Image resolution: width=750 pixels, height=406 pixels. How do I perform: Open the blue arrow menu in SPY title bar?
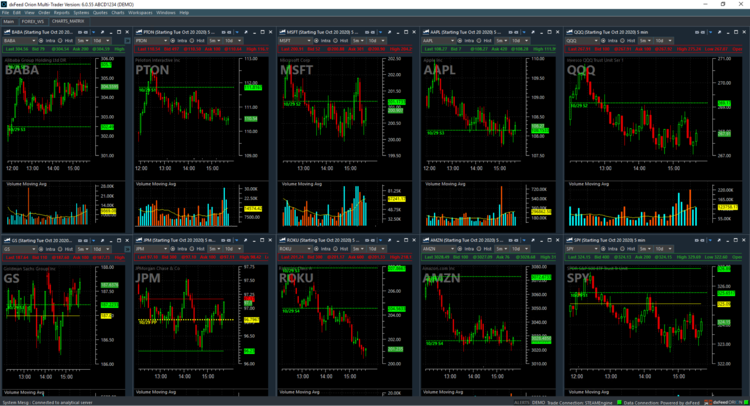click(711, 240)
